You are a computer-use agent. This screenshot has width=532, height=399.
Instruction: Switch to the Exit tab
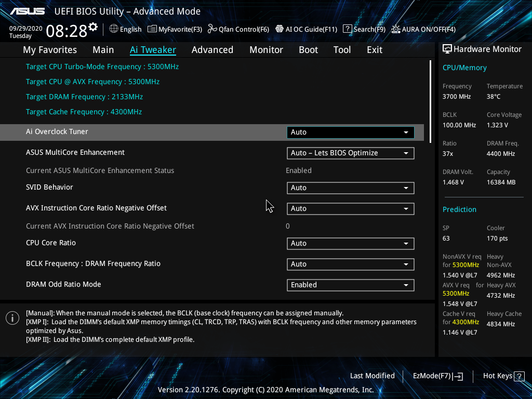pyautogui.click(x=375, y=50)
